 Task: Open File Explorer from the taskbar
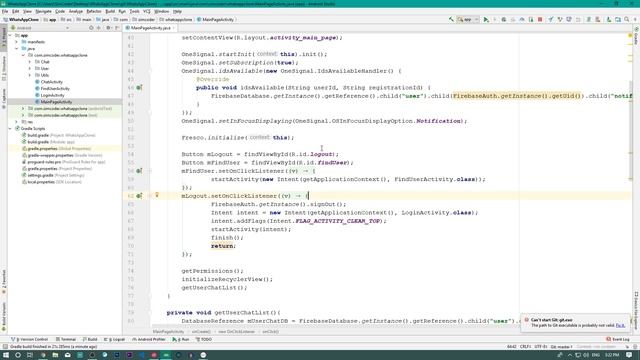[x=55, y=355]
